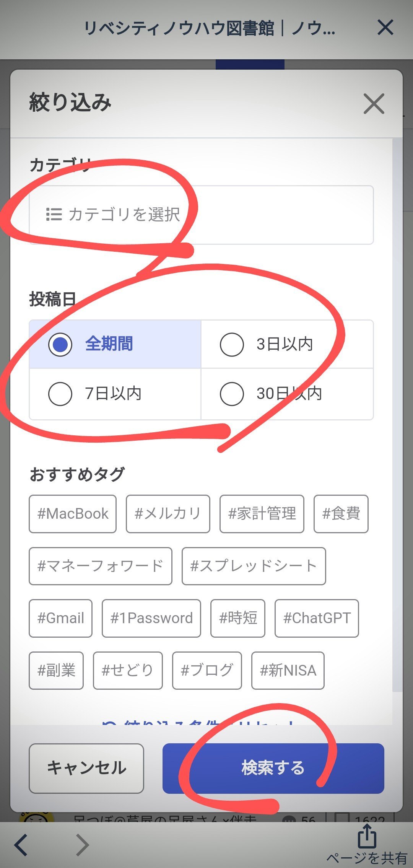Close the 絞り込み filter dialog
Image resolution: width=413 pixels, height=868 pixels.
pos(374,104)
